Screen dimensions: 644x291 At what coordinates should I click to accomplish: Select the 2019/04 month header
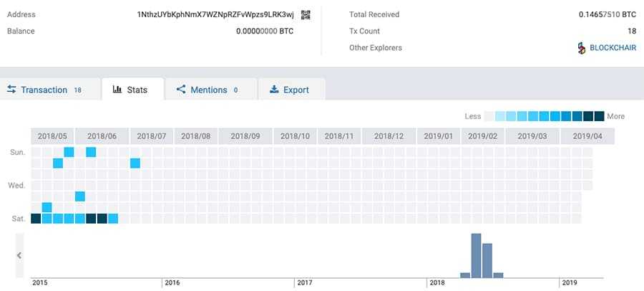coord(587,135)
